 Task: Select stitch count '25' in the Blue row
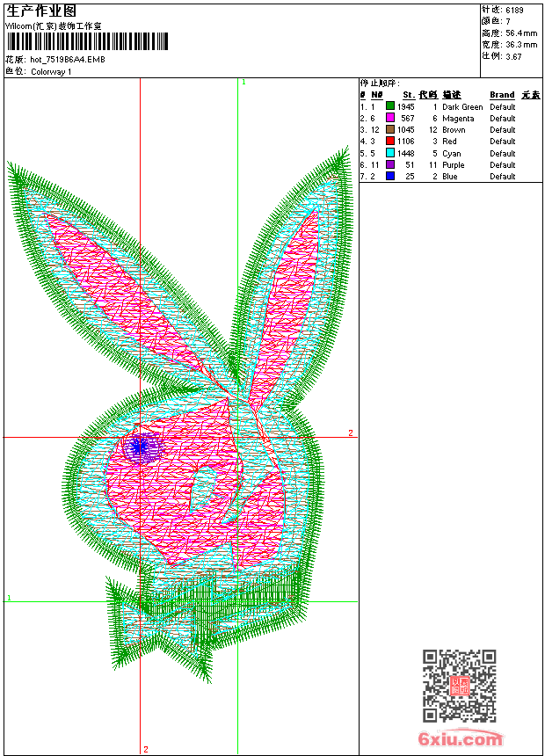click(x=410, y=177)
